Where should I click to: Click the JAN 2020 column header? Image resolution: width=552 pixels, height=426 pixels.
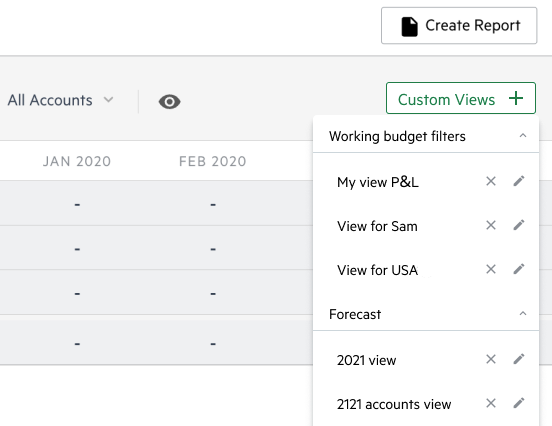(x=77, y=161)
